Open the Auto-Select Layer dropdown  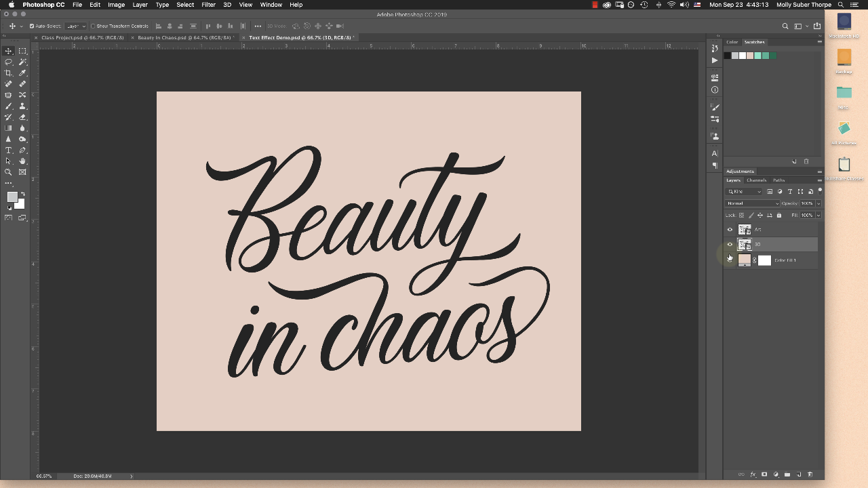pos(75,26)
